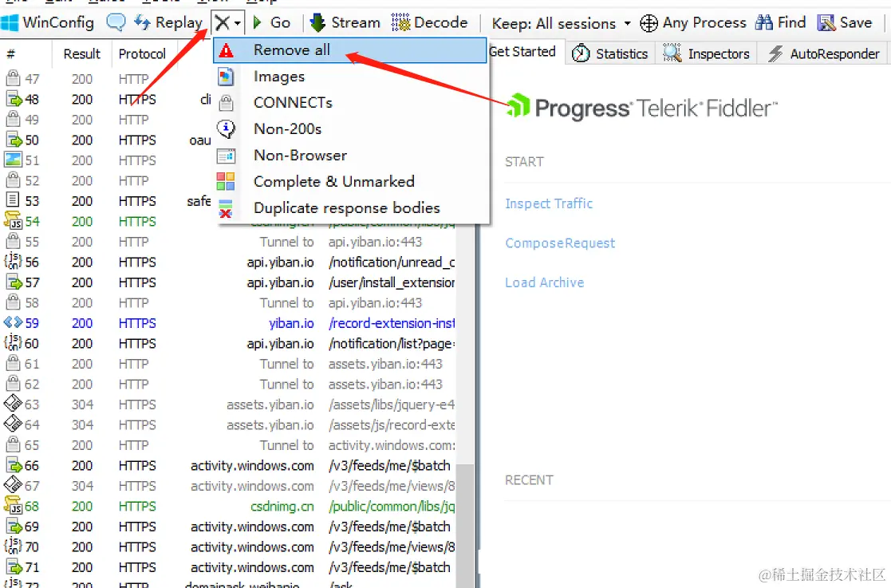891x588 pixels.
Task: Switch to the Inspectors tab
Action: (706, 53)
